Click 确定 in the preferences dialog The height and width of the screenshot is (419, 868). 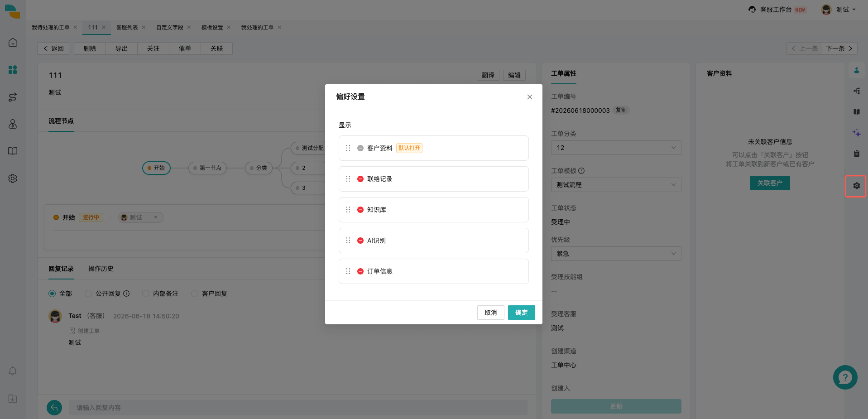[x=521, y=313]
